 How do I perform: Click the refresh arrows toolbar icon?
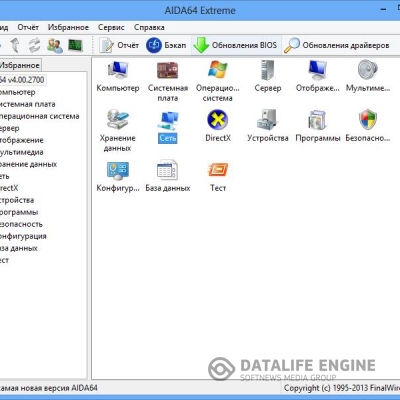(x=34, y=45)
